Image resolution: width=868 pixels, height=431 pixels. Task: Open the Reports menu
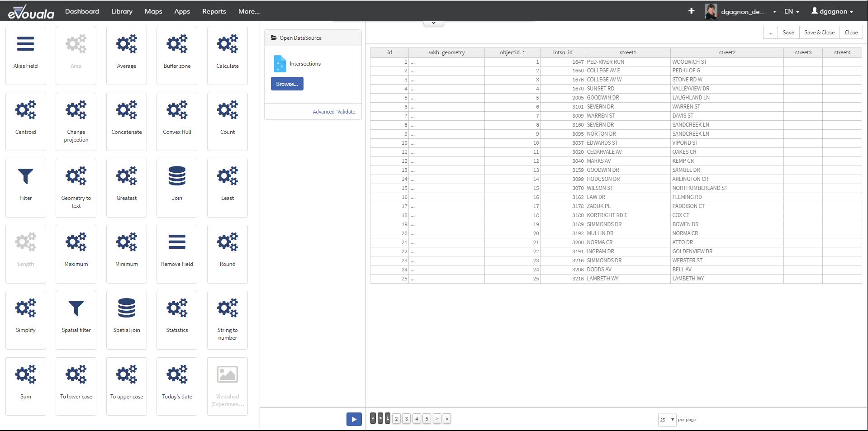click(x=214, y=11)
